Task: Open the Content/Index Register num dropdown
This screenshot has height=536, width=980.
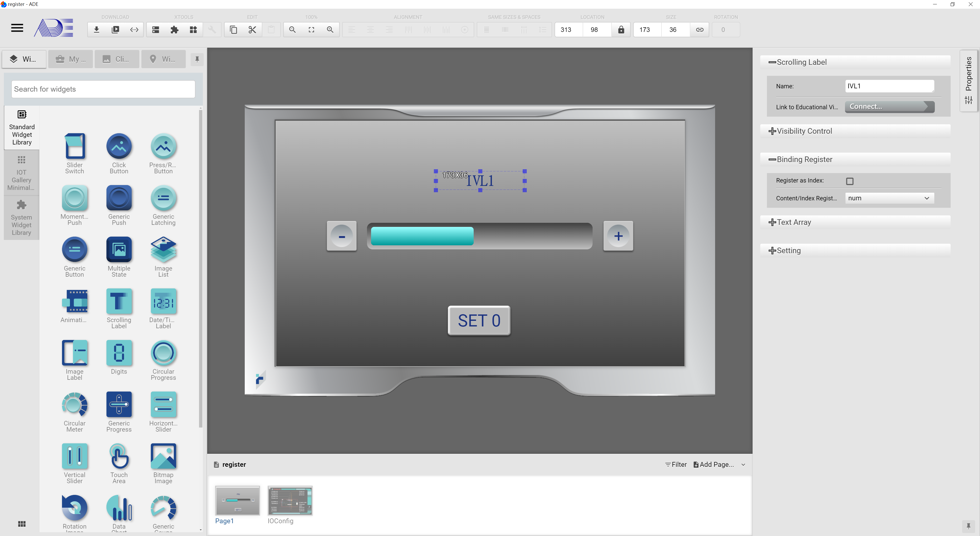Action: [889, 198]
